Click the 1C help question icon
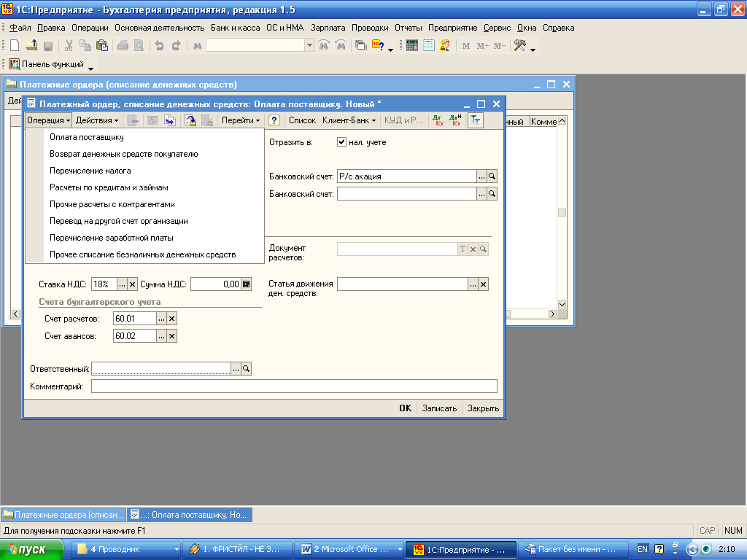The image size is (747, 560). point(379,46)
